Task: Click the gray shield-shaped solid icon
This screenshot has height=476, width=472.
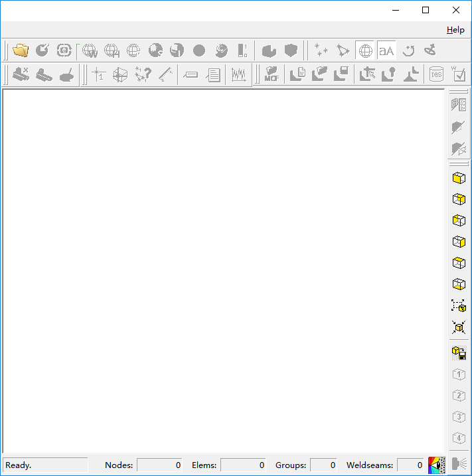Action: (291, 50)
